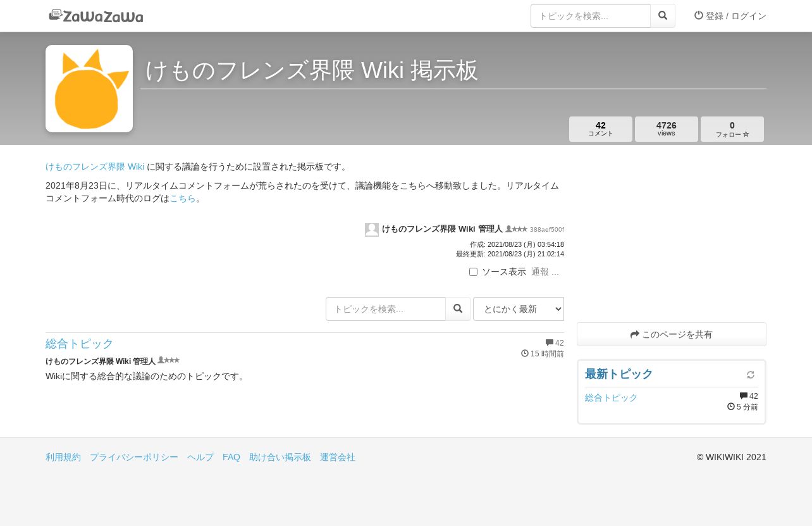This screenshot has width=812, height=526.
Task: Open the こちら log link
Action: tap(183, 199)
